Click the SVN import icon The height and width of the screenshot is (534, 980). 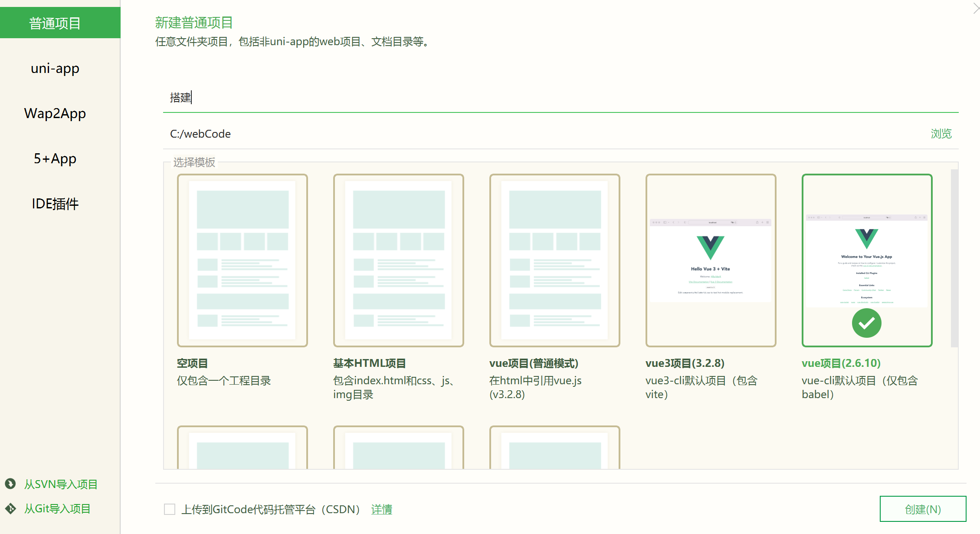[x=10, y=484]
